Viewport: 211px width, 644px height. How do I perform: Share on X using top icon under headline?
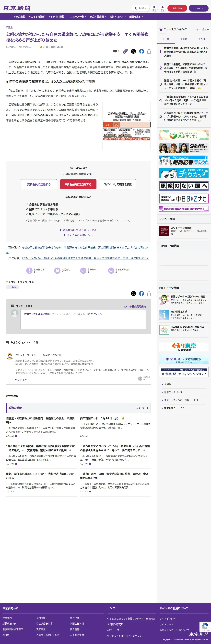coord(133,51)
